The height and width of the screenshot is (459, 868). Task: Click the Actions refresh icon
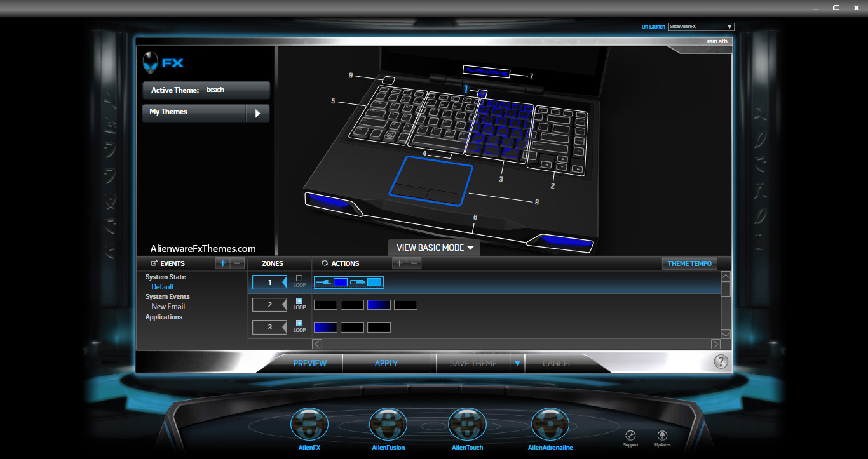click(325, 263)
